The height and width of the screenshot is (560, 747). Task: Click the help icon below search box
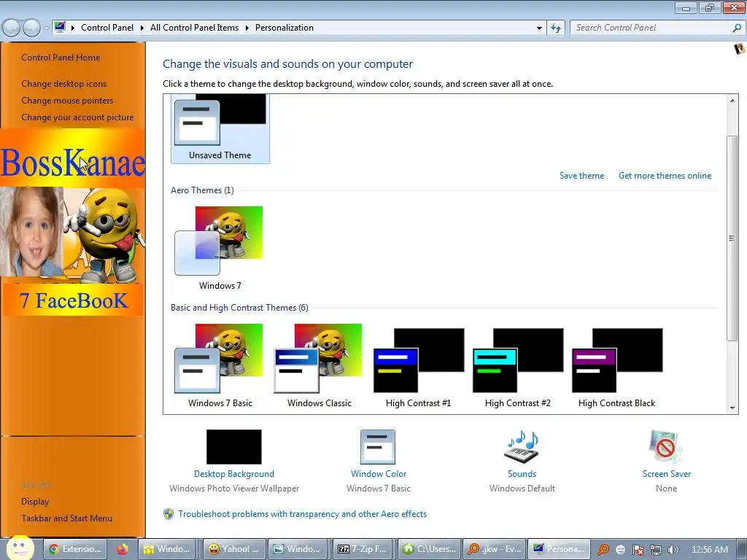pos(740,49)
